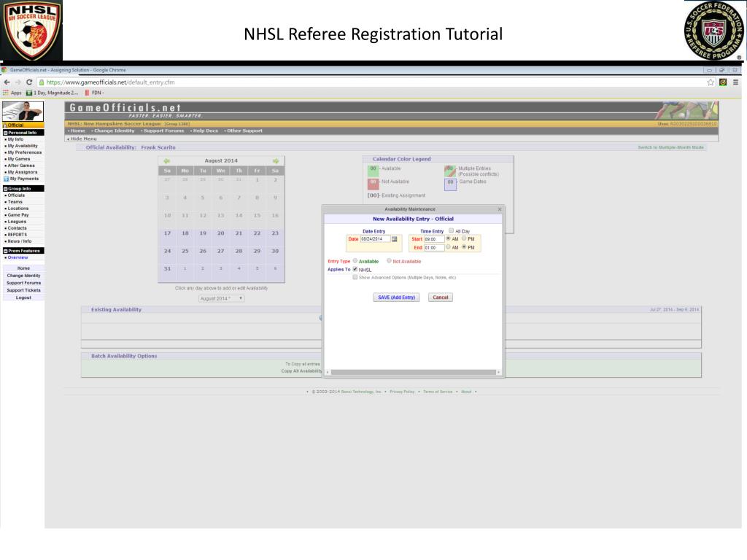
Task: Click the dialog's horizontal scrollbar
Action: click(x=414, y=372)
